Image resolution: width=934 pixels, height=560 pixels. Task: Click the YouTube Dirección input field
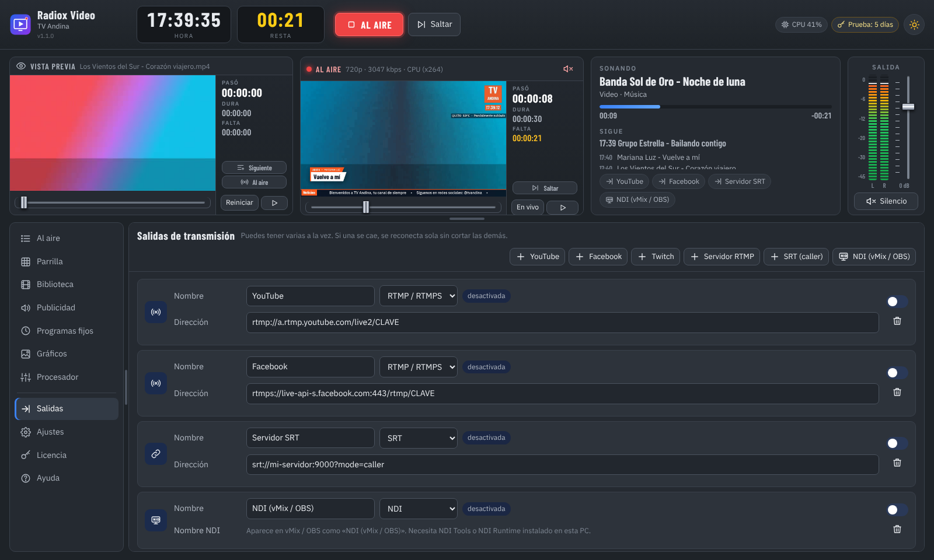coord(563,323)
